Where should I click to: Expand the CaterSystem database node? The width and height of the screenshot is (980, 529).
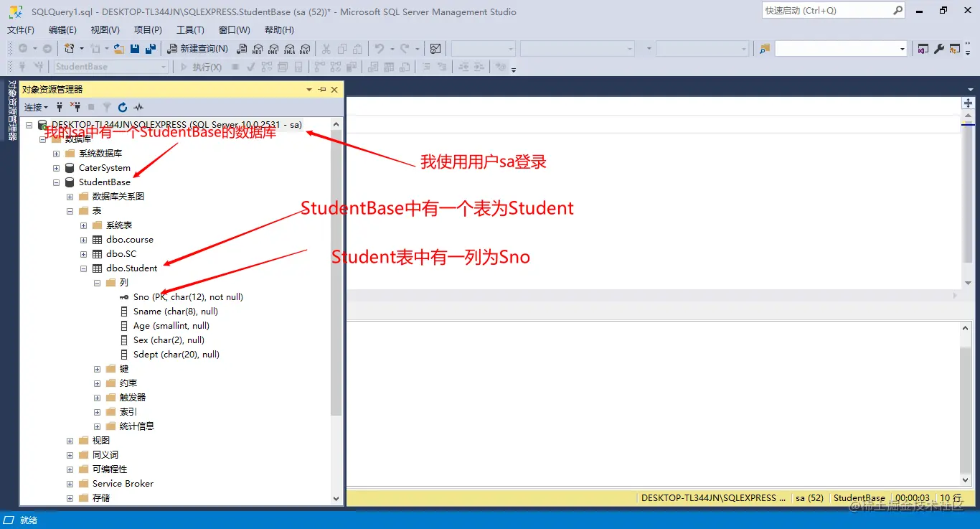click(56, 168)
